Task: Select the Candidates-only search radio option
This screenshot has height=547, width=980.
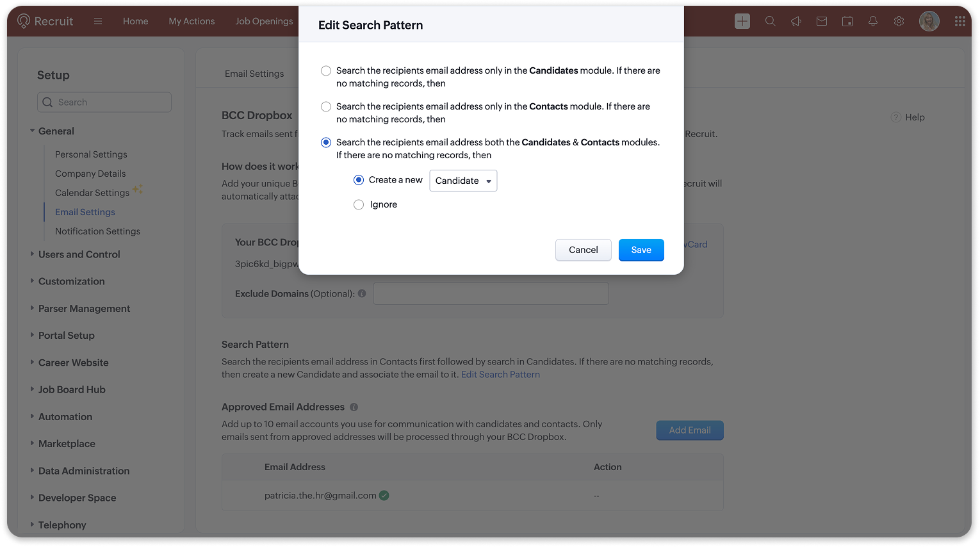Action: pos(326,71)
